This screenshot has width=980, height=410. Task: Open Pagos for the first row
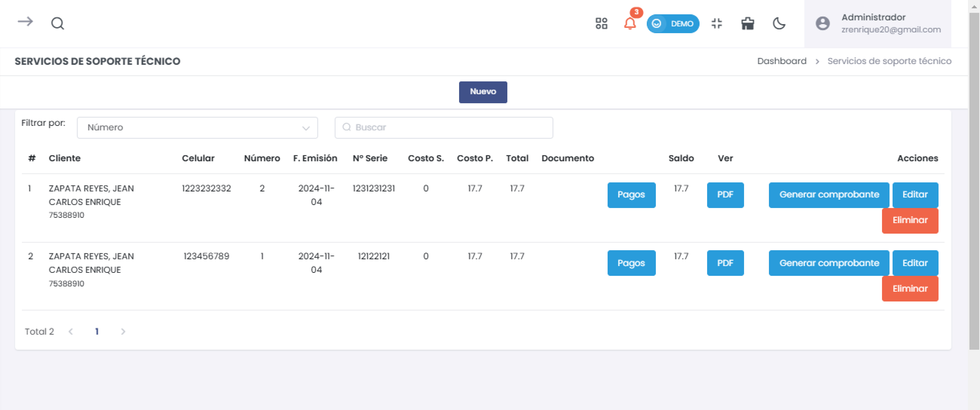631,195
